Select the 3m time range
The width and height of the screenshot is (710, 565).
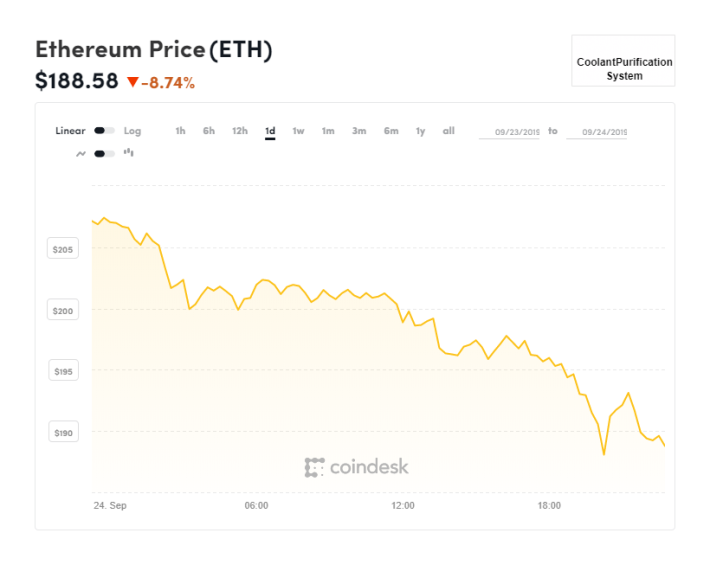(x=359, y=131)
